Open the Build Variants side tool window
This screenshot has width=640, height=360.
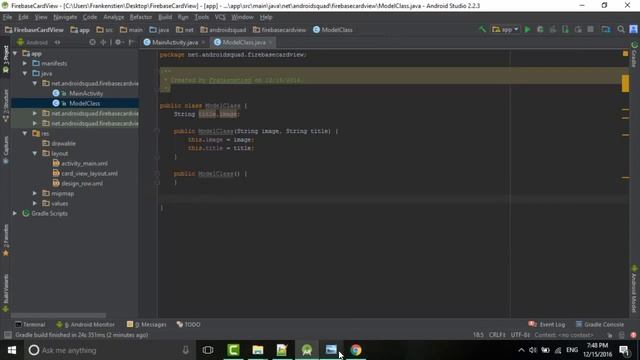(x=5, y=293)
